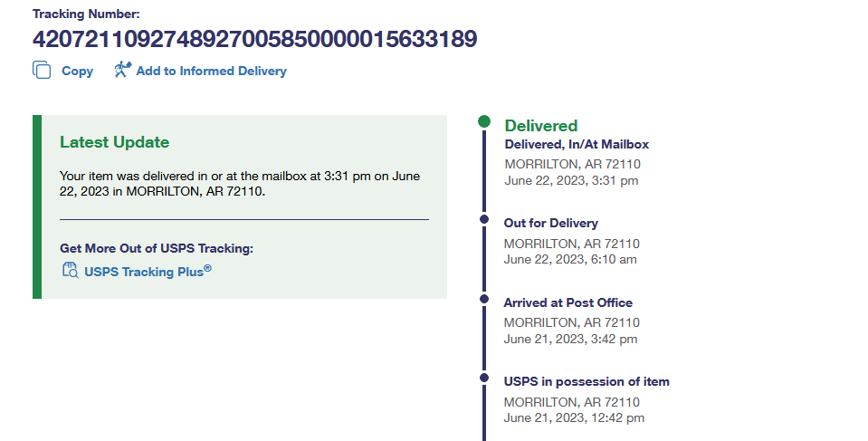This screenshot has height=441, width=868.
Task: Click the Get More Out of USPS Tracking heading
Action: 156,248
